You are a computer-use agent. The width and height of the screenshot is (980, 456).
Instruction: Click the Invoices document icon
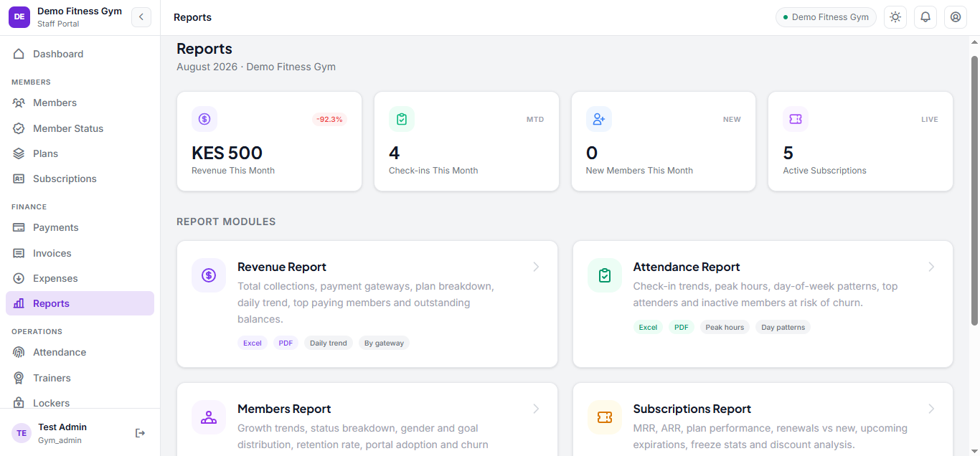click(19, 253)
